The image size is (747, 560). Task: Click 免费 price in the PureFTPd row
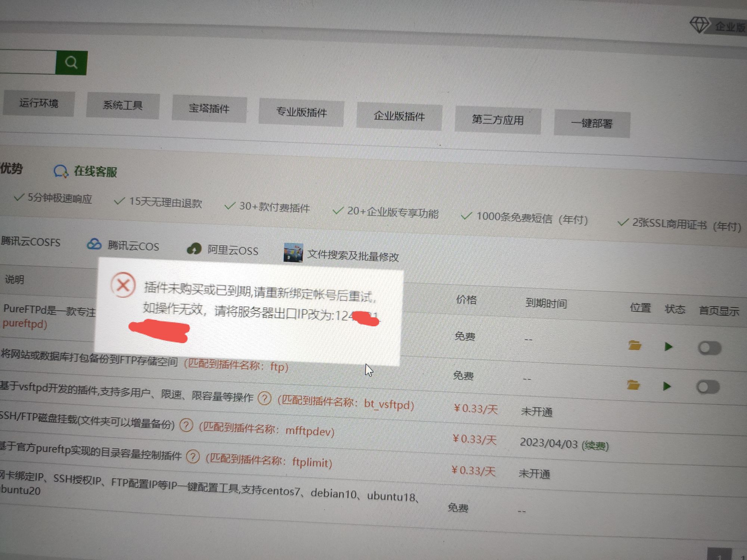coord(465,336)
